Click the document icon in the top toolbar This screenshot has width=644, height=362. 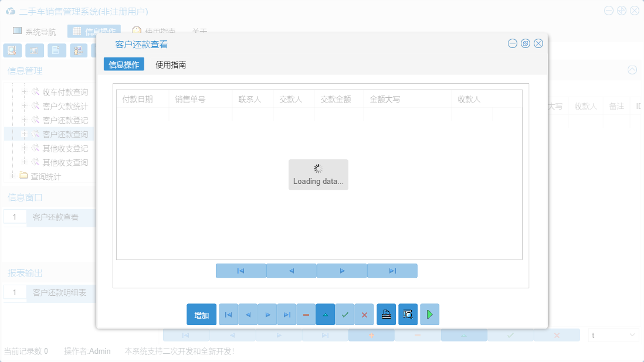pos(56,50)
